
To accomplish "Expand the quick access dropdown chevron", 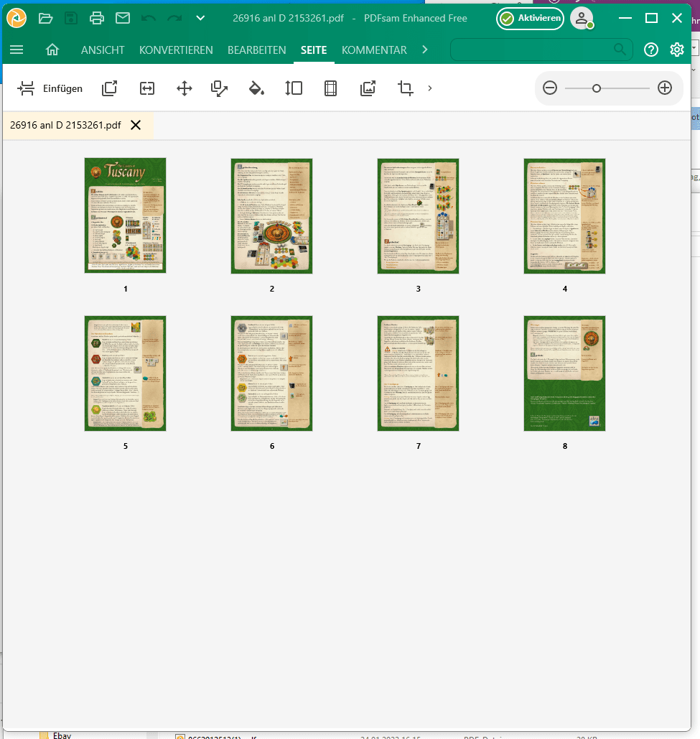I will [200, 19].
